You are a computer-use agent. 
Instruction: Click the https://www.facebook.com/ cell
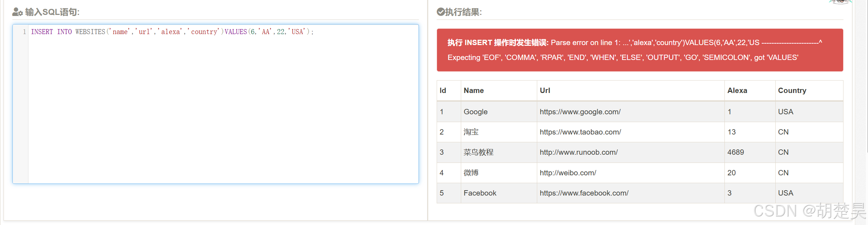[631, 193]
